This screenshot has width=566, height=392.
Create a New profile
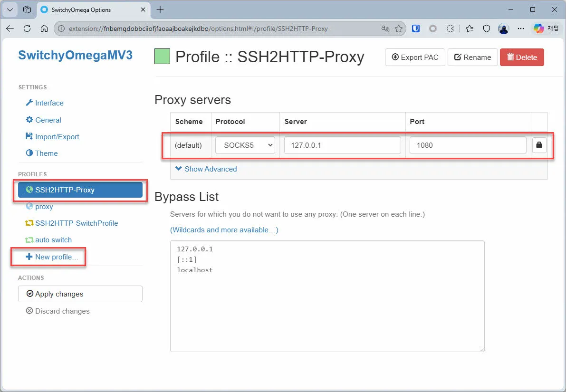pyautogui.click(x=52, y=257)
